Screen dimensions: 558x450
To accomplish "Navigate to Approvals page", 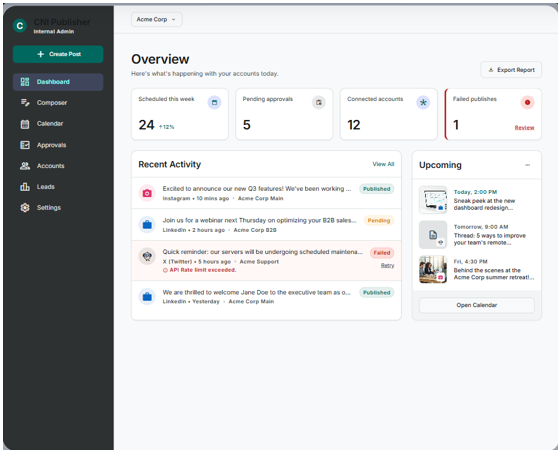I will point(58,145).
